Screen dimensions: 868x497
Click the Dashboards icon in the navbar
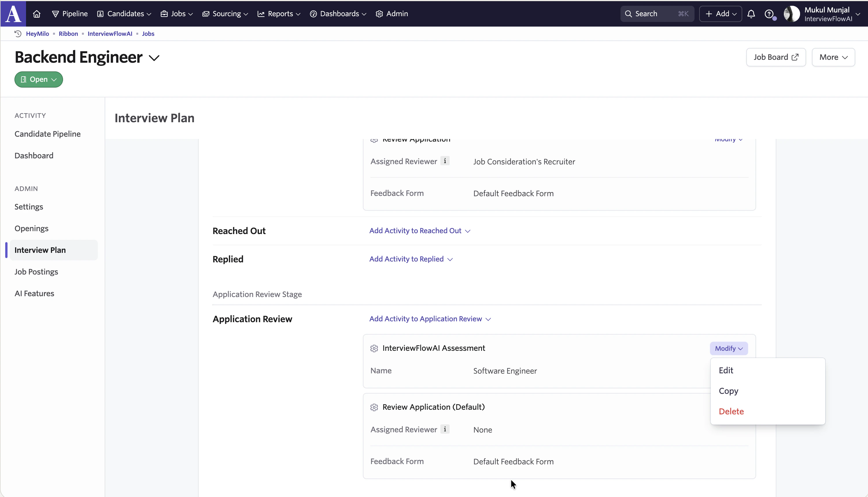pyautogui.click(x=314, y=14)
